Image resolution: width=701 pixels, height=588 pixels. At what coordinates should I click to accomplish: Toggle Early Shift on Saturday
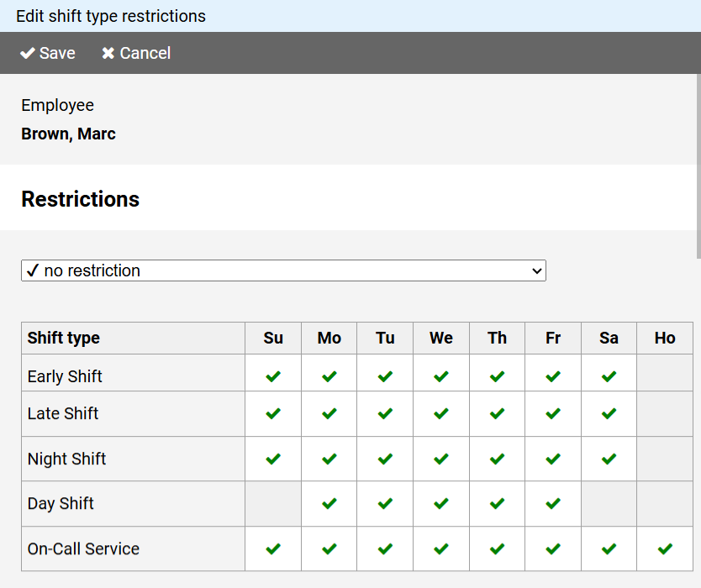[x=609, y=376]
